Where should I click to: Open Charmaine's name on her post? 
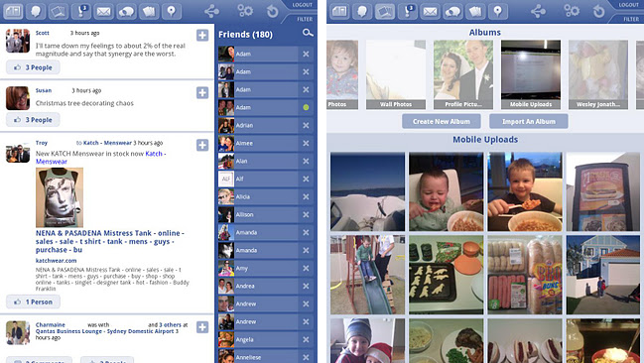(x=50, y=324)
